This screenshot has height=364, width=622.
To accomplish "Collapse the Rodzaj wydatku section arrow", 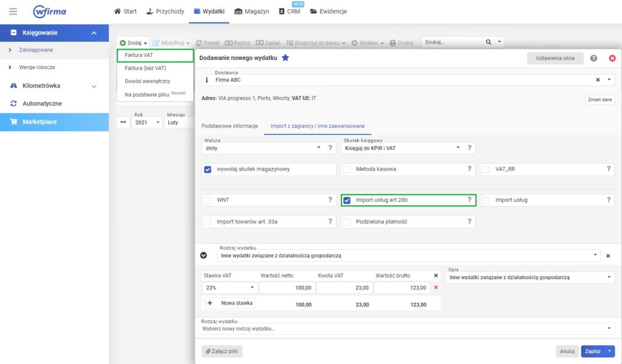I will (x=204, y=255).
